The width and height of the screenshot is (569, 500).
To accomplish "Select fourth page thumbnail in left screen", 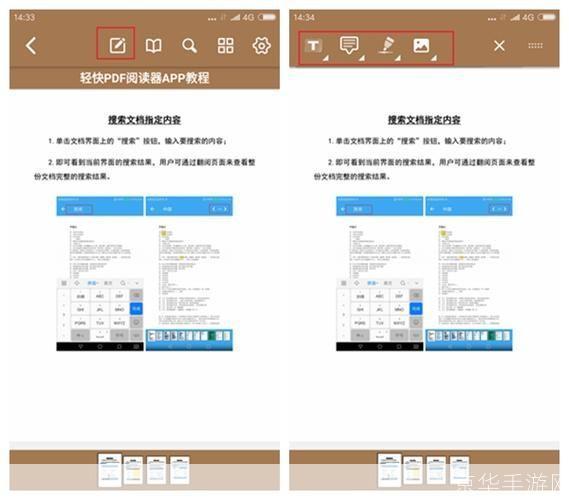I will [x=180, y=471].
